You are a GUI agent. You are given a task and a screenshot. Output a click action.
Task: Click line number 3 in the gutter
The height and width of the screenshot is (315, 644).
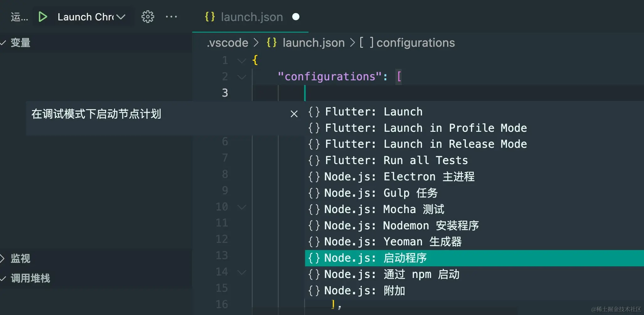225,93
